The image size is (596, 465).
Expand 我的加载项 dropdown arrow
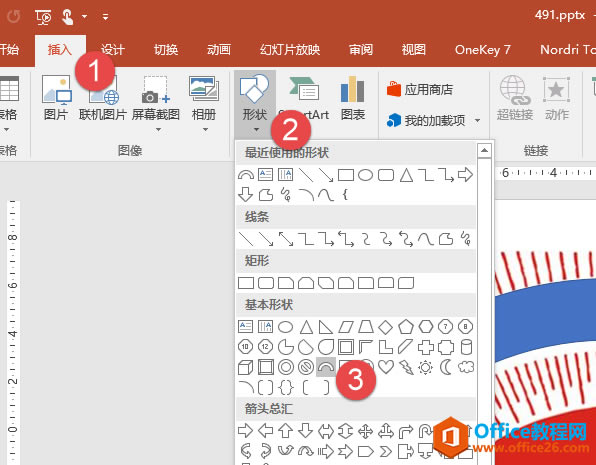477,121
